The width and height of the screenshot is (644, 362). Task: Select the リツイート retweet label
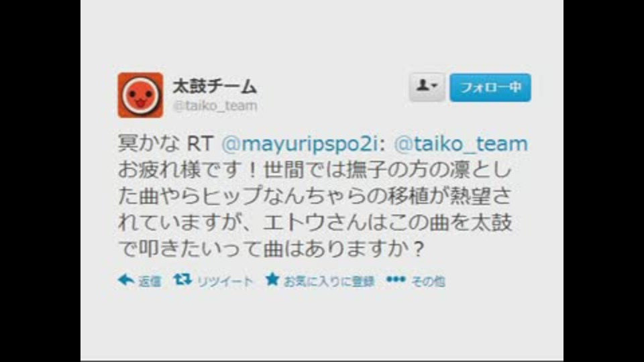(225, 282)
